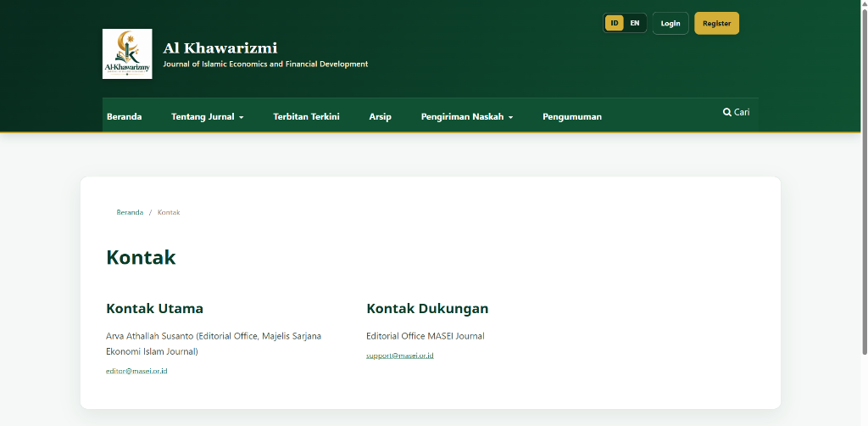Click the editor@masei.or.id email link
Screen dimensions: 868x426
[x=136, y=371]
